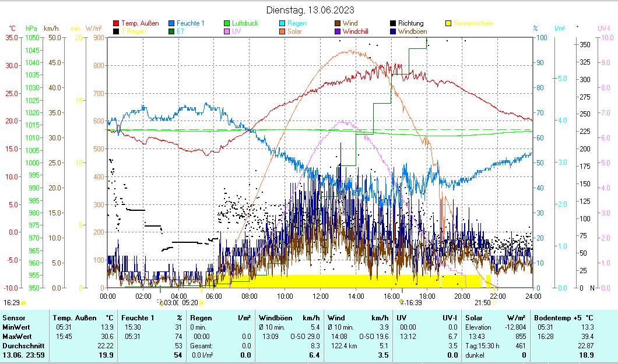
Task: Click the Durchschnitt row label
Action: pos(23,346)
